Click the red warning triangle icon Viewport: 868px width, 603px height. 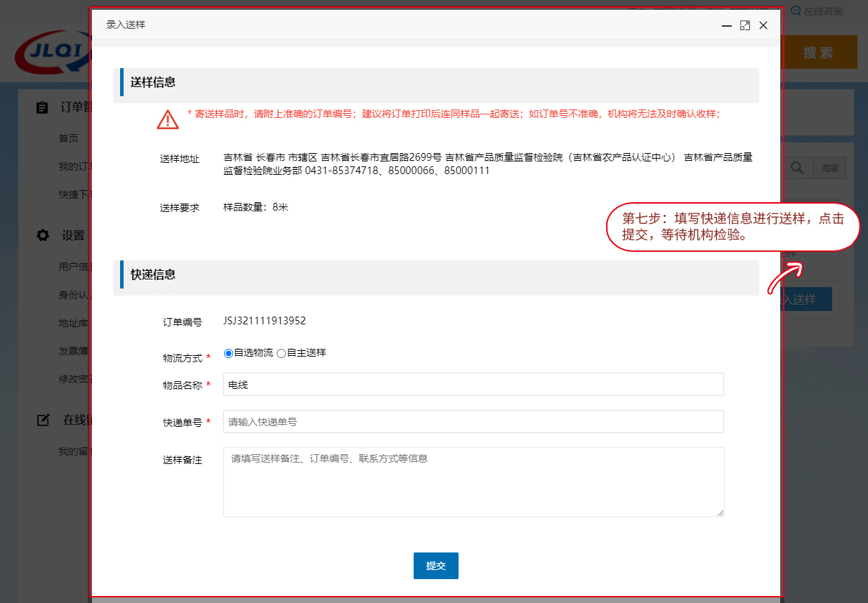pos(168,119)
